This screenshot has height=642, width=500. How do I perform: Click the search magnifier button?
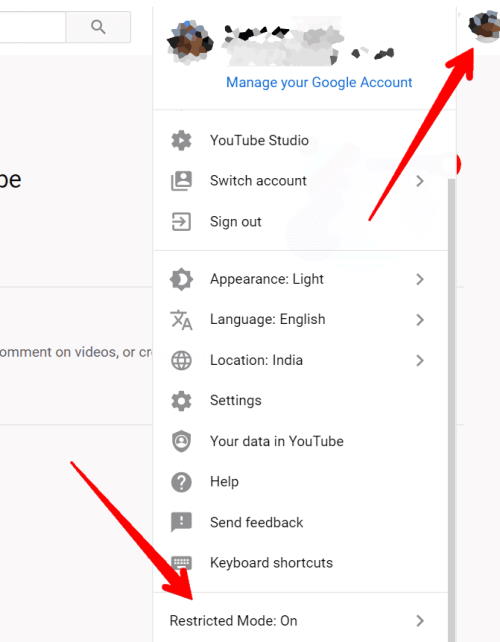(98, 27)
